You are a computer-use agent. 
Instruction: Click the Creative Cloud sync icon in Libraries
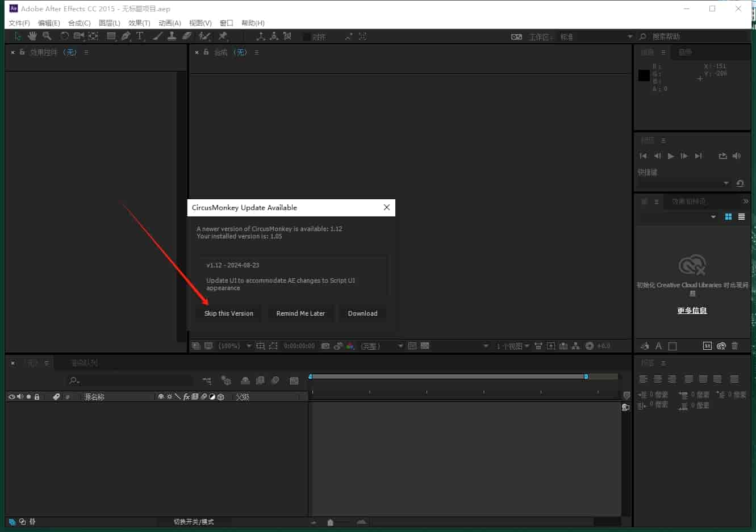pos(721,346)
